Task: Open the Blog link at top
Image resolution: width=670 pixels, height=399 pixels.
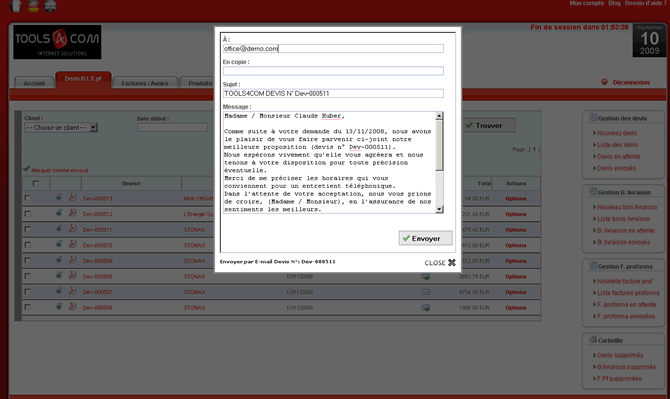Action: [614, 3]
